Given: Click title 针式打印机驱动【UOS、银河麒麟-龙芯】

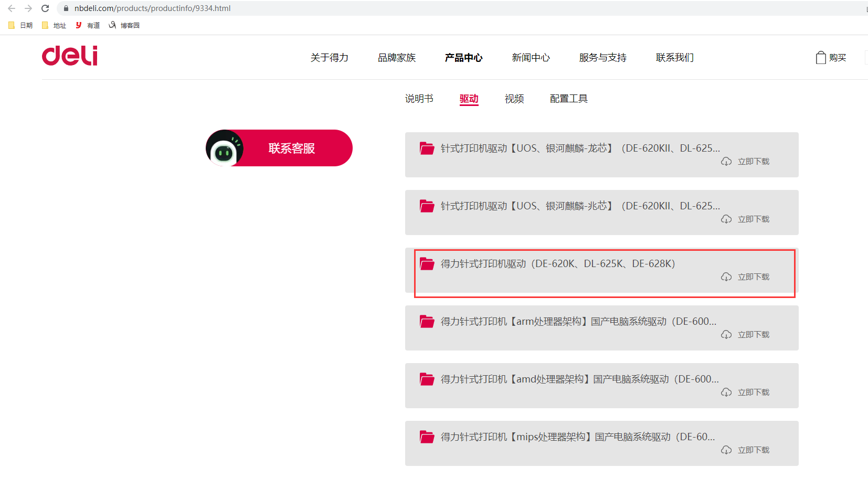Looking at the screenshot, I should click(x=580, y=148).
